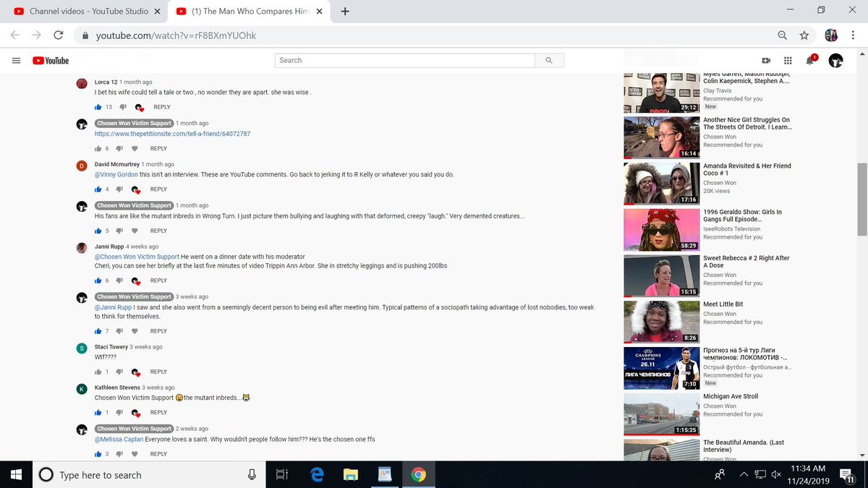Like Staci Towery's Wtf comment
The height and width of the screenshot is (488, 868).
point(98,372)
